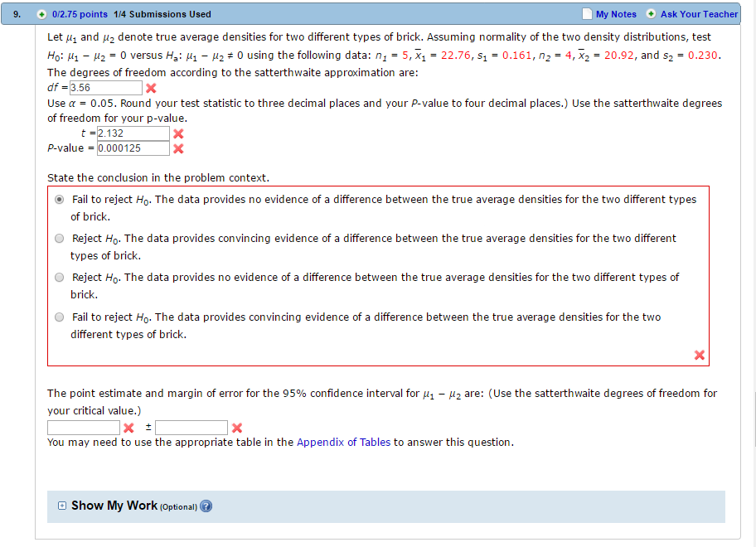
Task: Choose the 'Fail to reject H0, convincing evidence' option
Action: click(x=59, y=317)
